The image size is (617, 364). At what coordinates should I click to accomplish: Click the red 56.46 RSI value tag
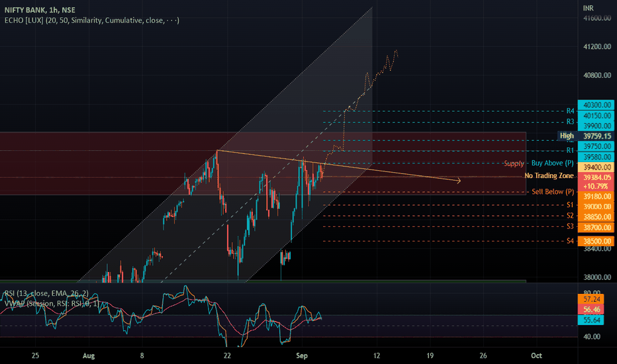[x=591, y=310]
